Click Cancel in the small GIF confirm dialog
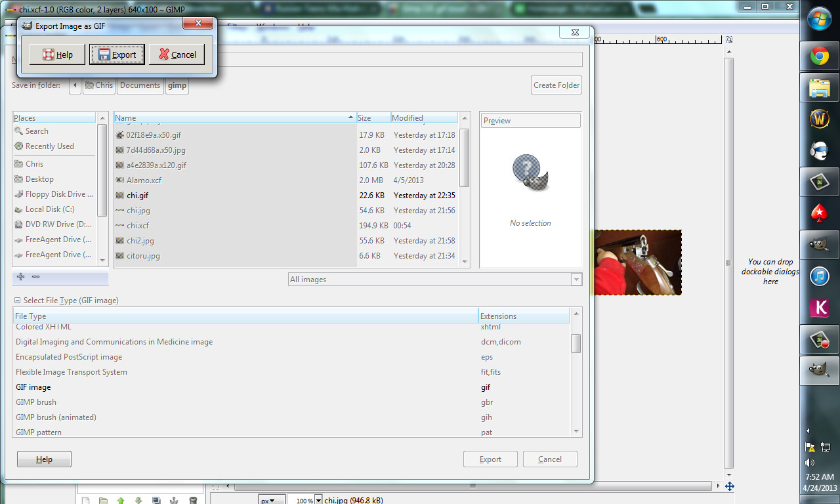This screenshot has height=504, width=840. coord(177,54)
